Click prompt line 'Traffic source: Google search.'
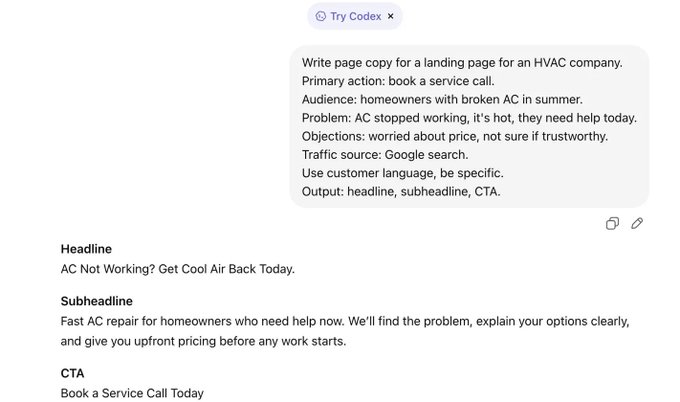The width and height of the screenshot is (680, 402). coord(385,155)
